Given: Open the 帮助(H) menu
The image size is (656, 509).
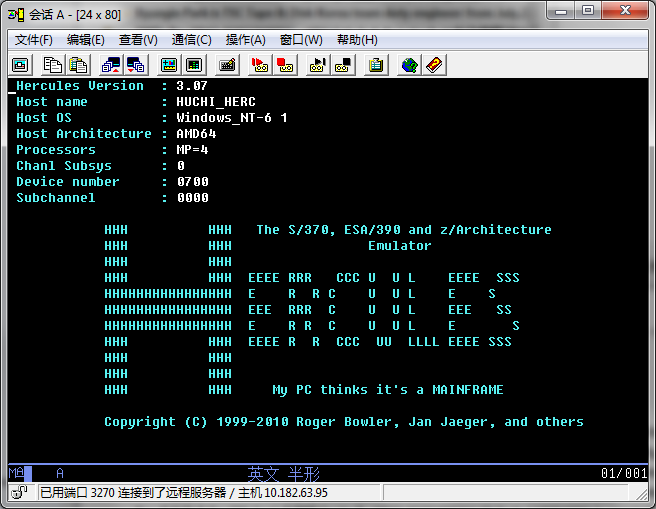Looking at the screenshot, I should (x=357, y=40).
